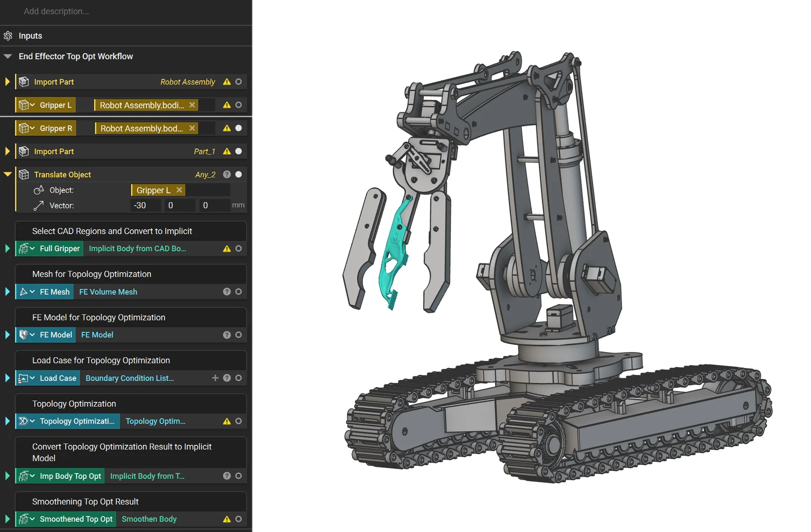Click warning icon on Part_1 import row
This screenshot has height=532, width=811.
[x=227, y=151]
